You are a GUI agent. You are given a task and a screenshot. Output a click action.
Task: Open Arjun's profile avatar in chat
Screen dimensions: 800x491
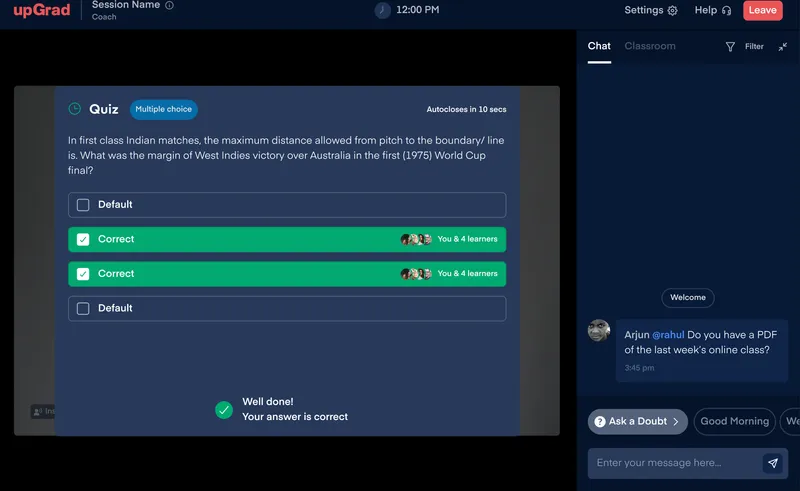(x=599, y=331)
